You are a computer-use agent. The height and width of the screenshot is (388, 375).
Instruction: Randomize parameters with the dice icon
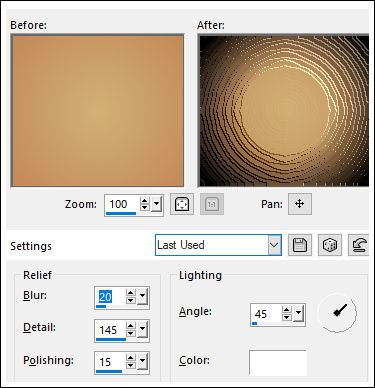[330, 245]
